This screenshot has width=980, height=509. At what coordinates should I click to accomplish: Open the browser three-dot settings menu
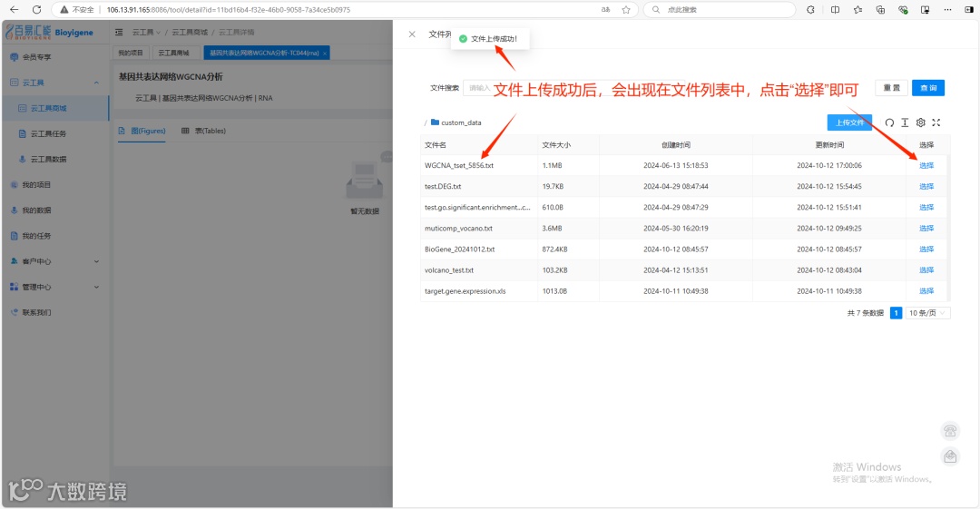point(947,9)
